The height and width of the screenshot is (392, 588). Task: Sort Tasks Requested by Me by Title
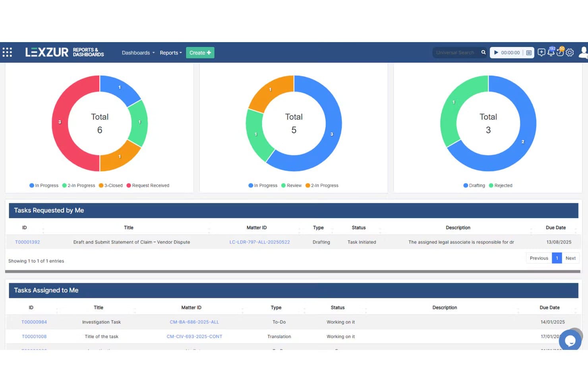[x=128, y=228]
